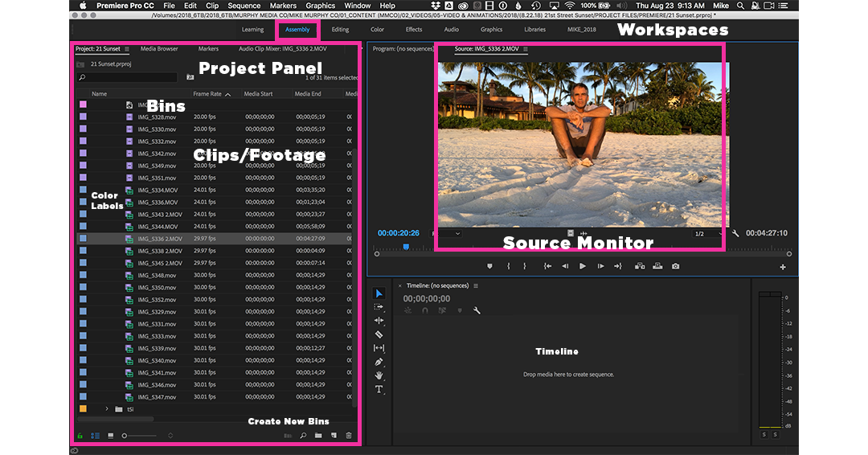
Task: Open the Sort Icons dropdown in Project panel
Action: point(170,436)
